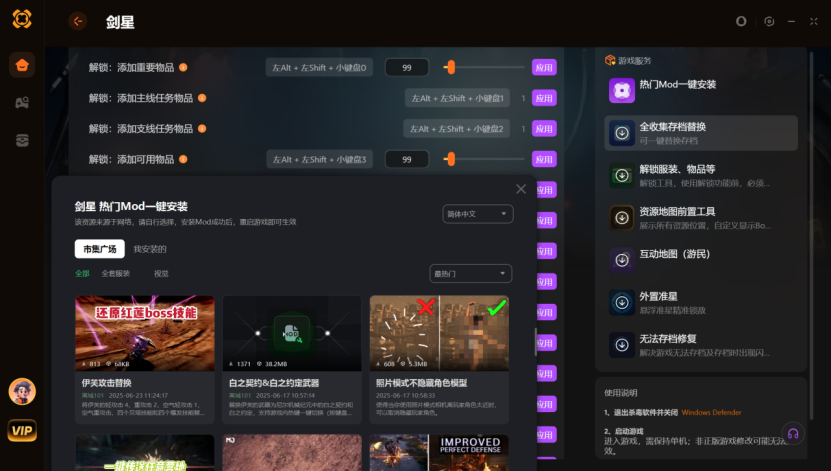Expand the 最热门 sorting dropdown
The width and height of the screenshot is (831, 471).
pos(470,273)
